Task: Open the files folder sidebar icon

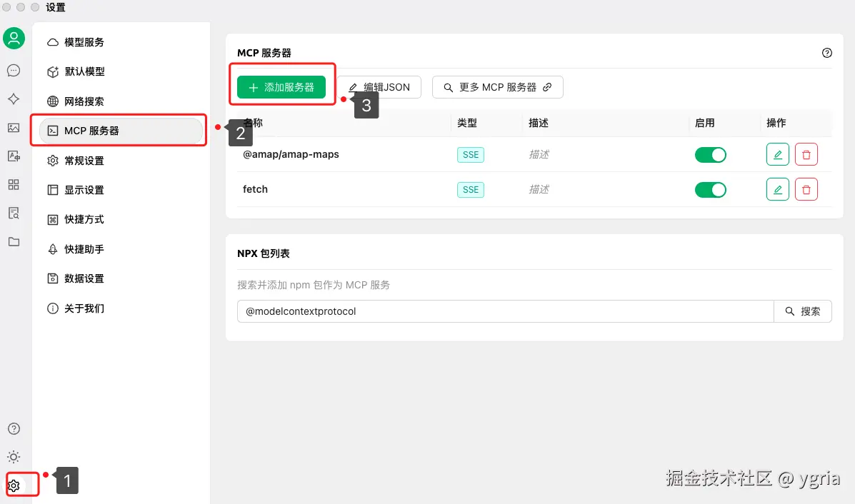Action: 14,242
